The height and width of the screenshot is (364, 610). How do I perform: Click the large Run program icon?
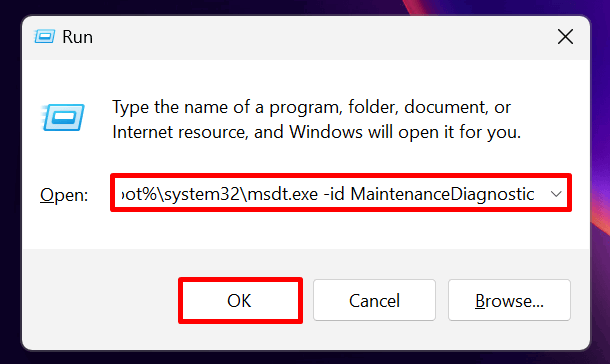pyautogui.click(x=63, y=117)
